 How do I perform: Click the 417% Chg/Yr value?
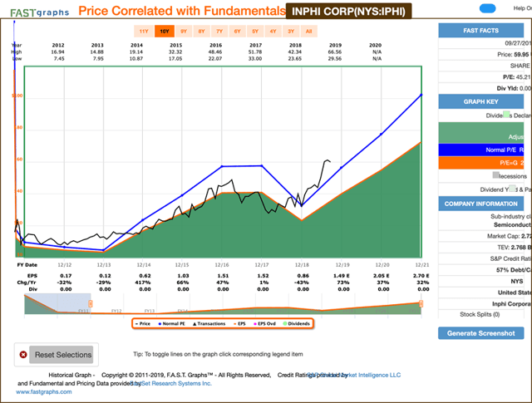click(x=143, y=283)
